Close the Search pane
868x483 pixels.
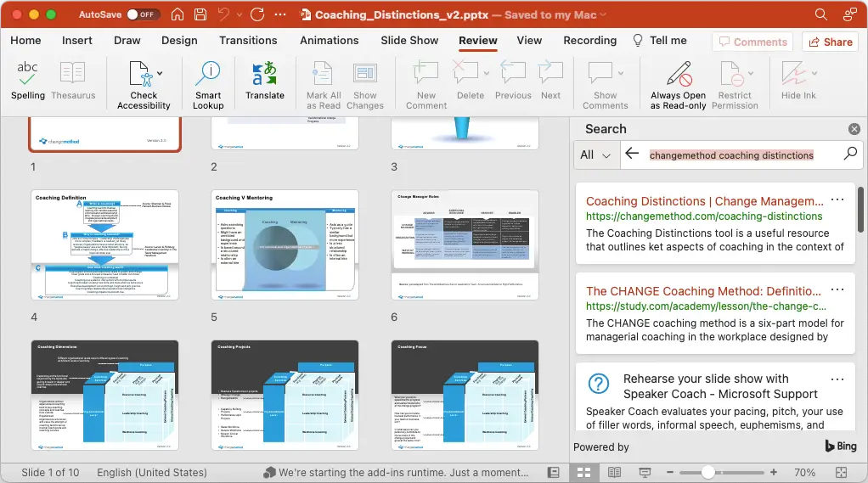pyautogui.click(x=854, y=129)
